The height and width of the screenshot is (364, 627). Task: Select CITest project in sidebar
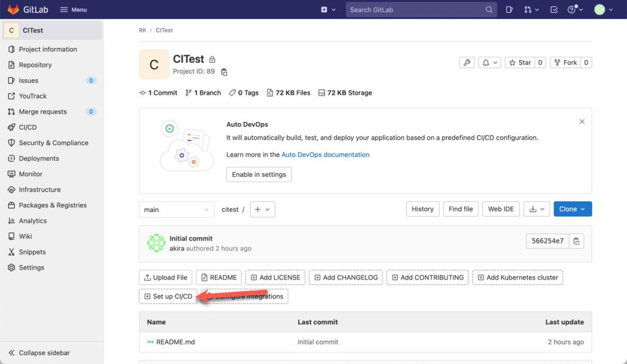pos(52,31)
